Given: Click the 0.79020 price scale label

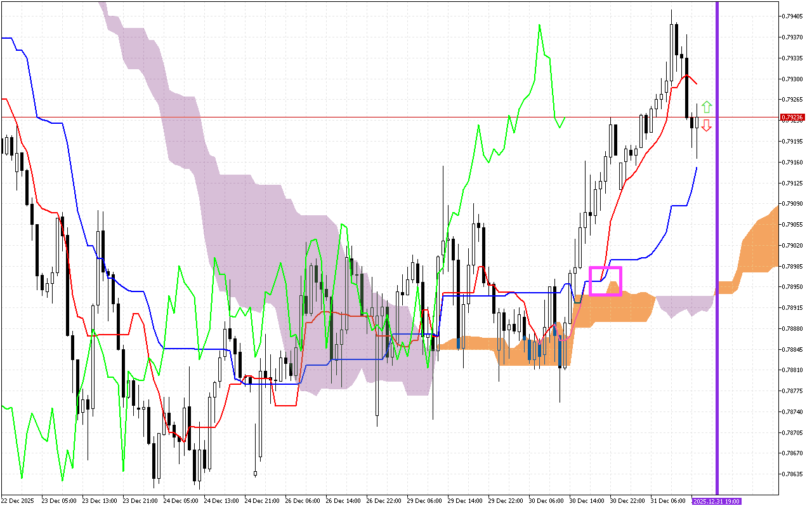Looking at the screenshot, I should click(x=793, y=245).
